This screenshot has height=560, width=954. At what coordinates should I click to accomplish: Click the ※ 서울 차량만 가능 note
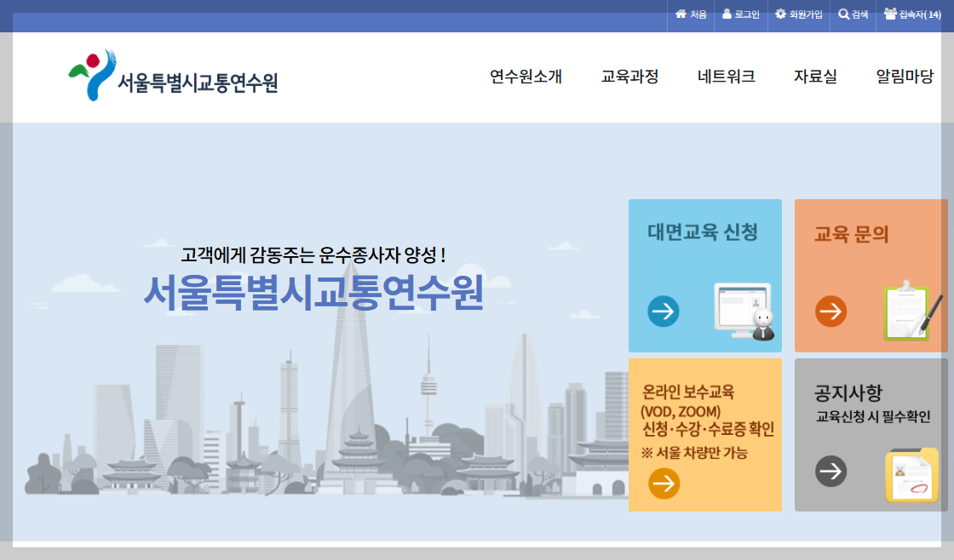point(694,453)
